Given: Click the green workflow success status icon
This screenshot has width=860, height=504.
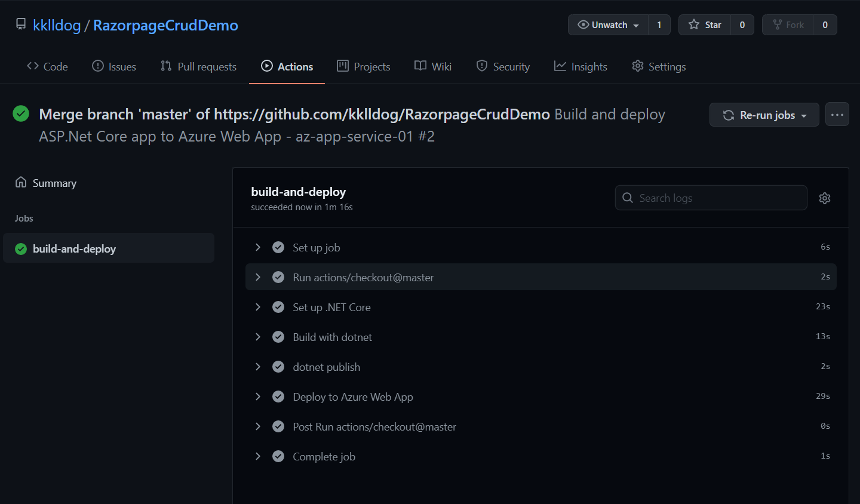Looking at the screenshot, I should coord(21,113).
